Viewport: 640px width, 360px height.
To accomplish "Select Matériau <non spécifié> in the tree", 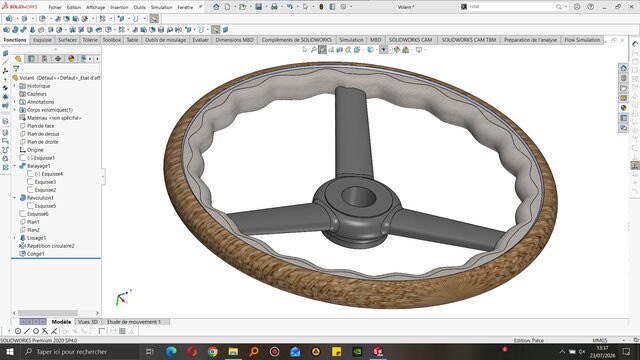I will (54, 118).
